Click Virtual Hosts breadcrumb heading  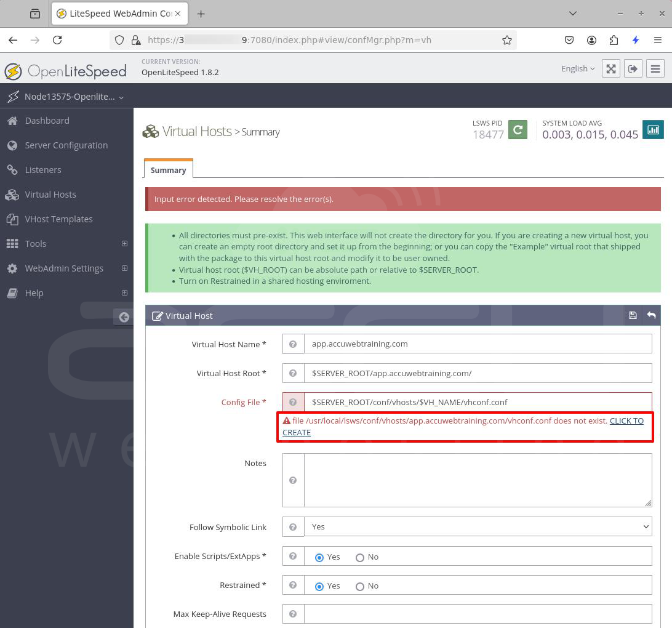197,131
